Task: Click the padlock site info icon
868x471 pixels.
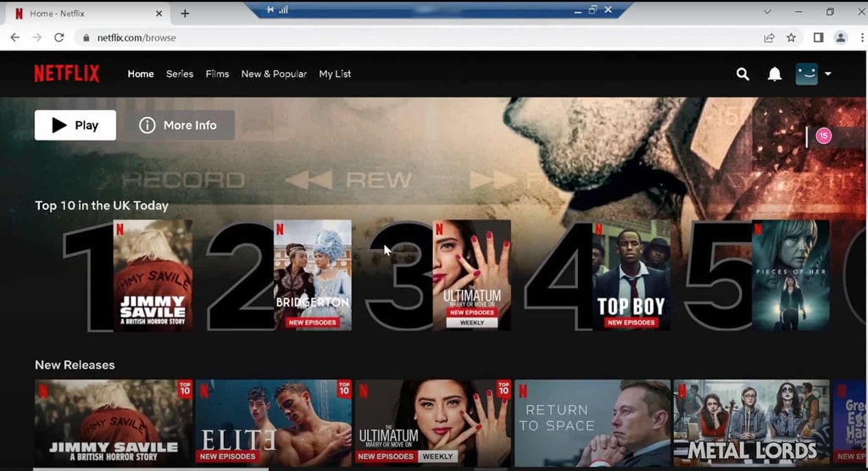Action: (x=86, y=37)
